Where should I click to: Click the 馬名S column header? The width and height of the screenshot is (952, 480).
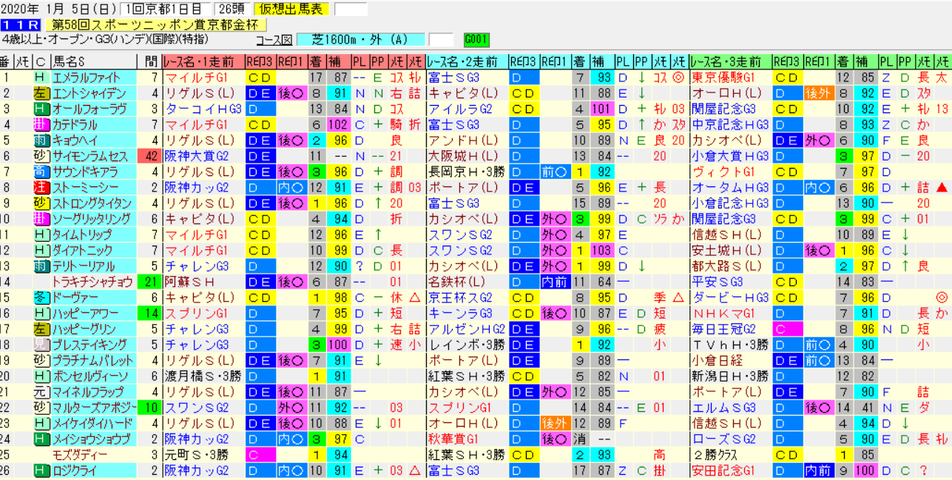click(93, 62)
